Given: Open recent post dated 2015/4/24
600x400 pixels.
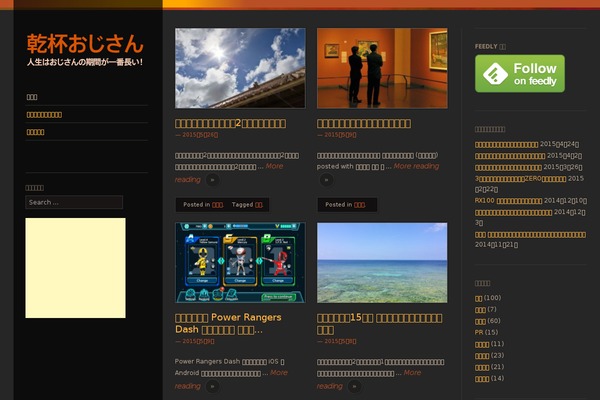Looking at the screenshot, I should pyautogui.click(x=506, y=144).
